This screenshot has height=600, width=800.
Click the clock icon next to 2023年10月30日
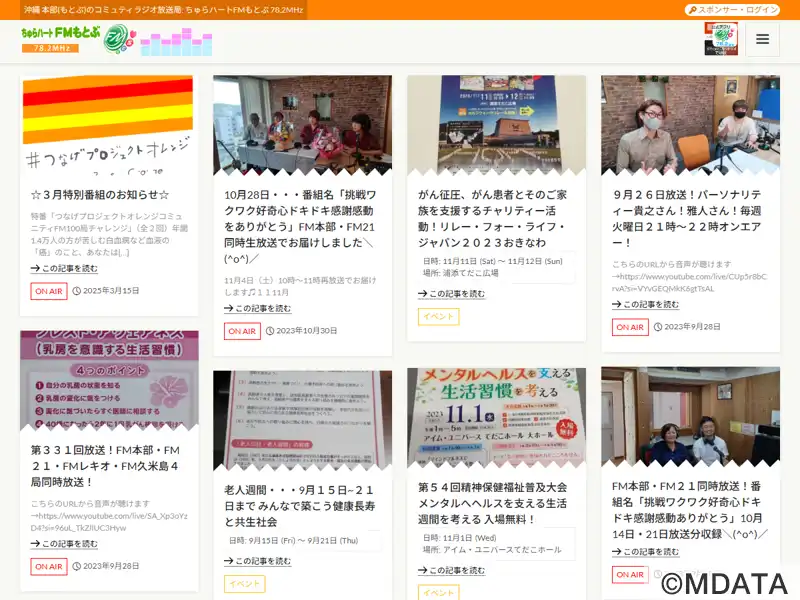tap(270, 331)
